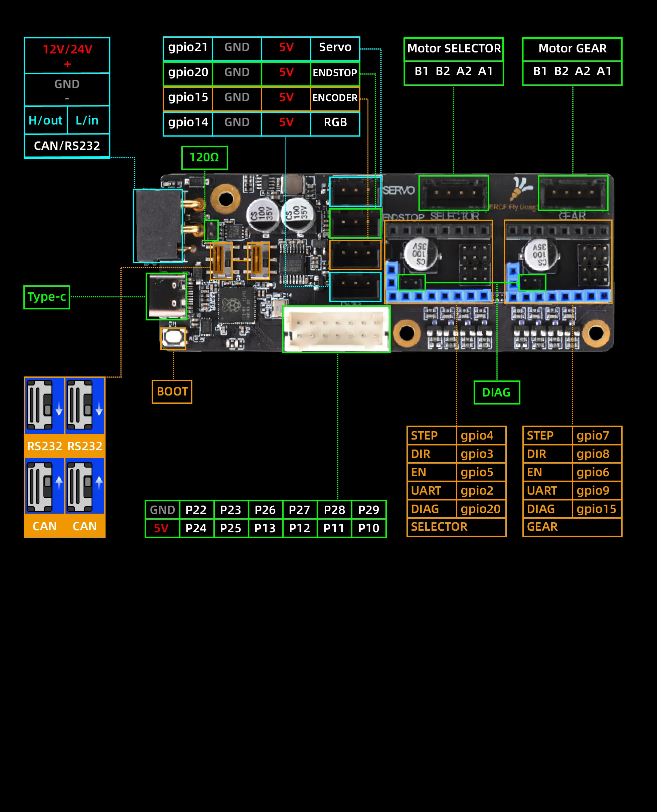Click the Motor SELECTOR header
657x812 pixels.
[453, 49]
